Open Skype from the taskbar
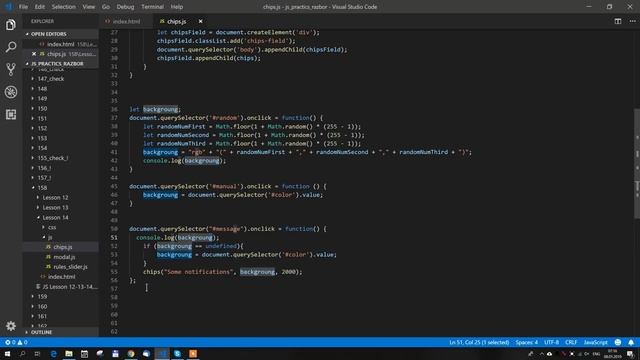This screenshot has width=640, height=360. (178, 353)
